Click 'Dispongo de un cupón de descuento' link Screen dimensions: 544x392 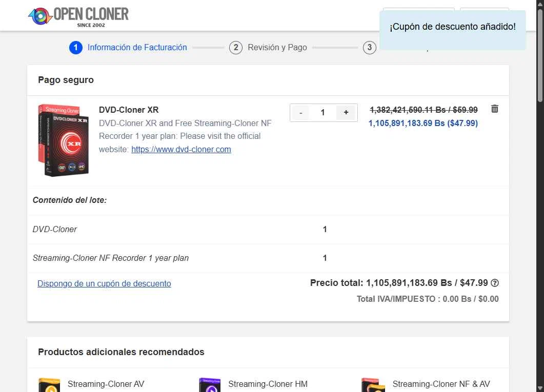coord(104,283)
